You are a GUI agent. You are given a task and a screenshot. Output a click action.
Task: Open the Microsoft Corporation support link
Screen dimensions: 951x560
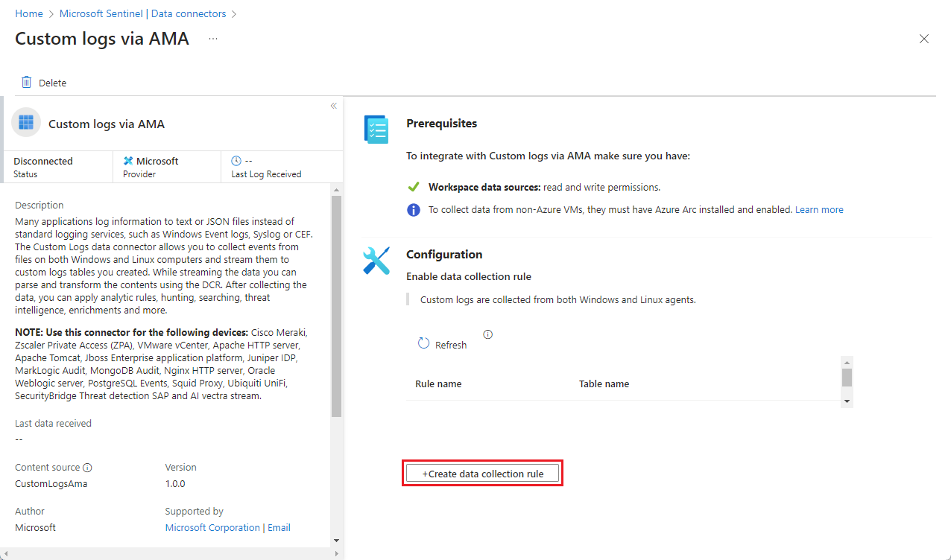click(x=212, y=527)
